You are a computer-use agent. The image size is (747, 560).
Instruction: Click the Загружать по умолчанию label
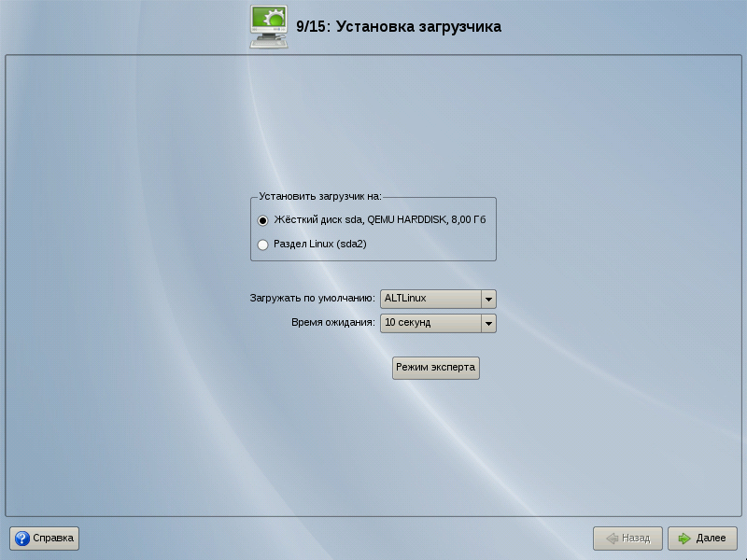click(x=313, y=299)
